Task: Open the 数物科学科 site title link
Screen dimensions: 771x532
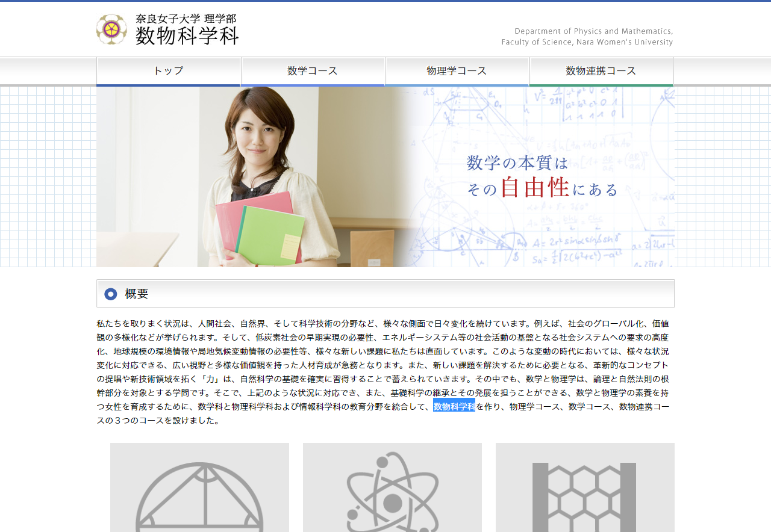Action: coord(187,36)
